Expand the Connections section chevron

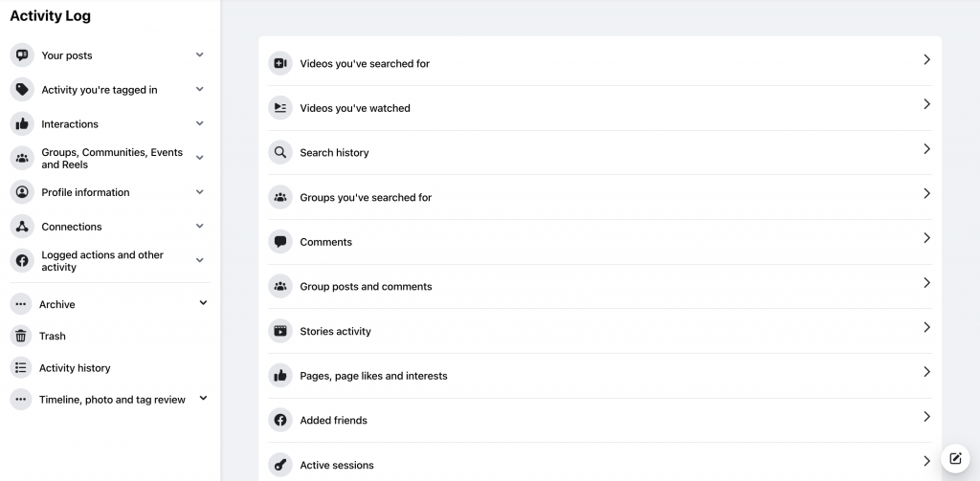199,226
